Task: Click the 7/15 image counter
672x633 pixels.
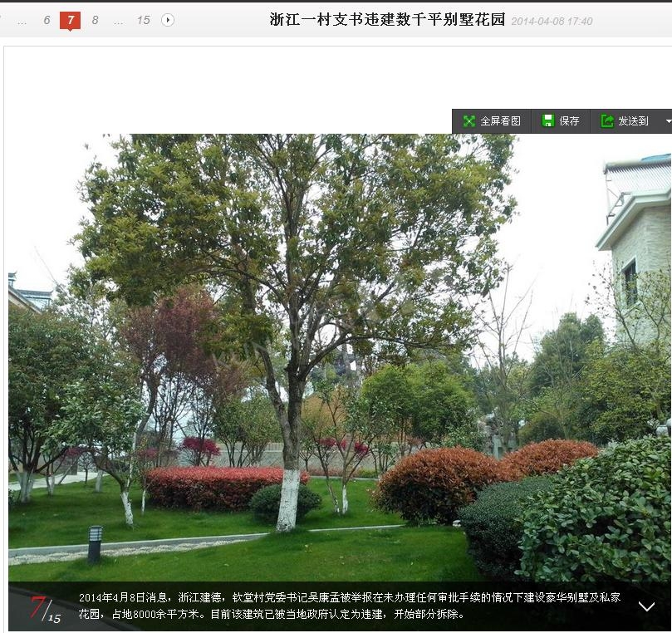Action: pyautogui.click(x=46, y=609)
